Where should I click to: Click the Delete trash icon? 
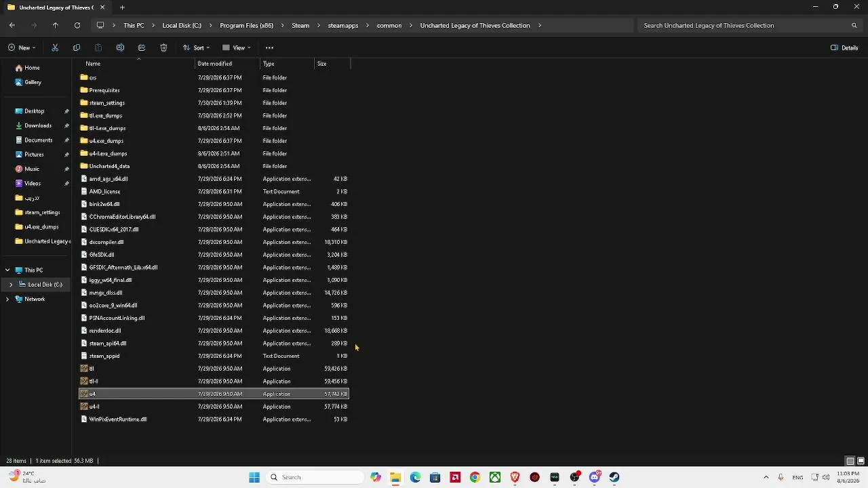click(163, 47)
